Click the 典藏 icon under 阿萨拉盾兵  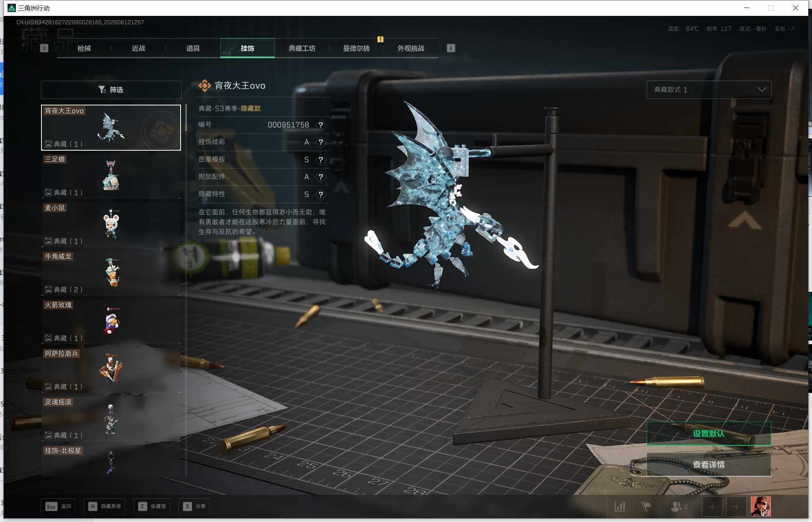coord(49,387)
